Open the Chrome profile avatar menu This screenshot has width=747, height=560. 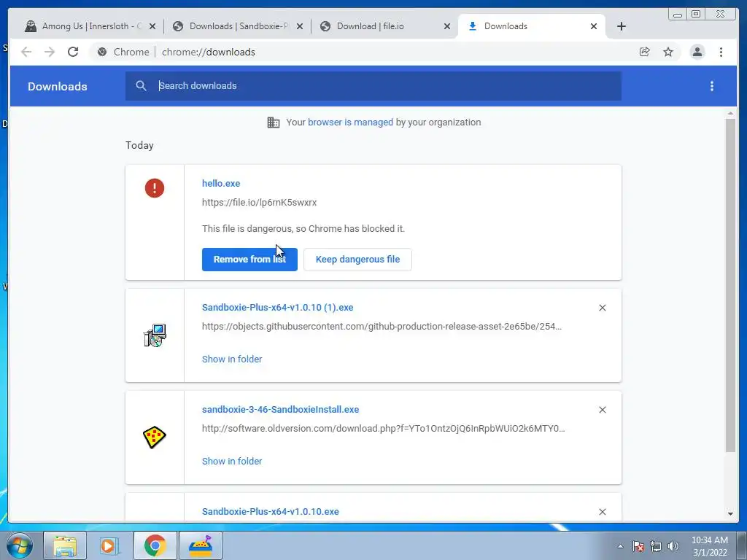click(697, 52)
